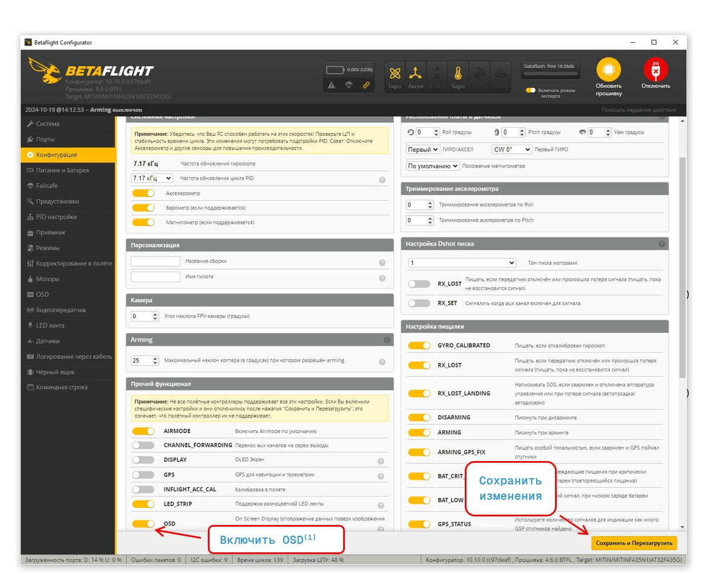Viewport: 728px width, 582px height.
Task: Open the CW 0° Первый ГИРО dropdown
Action: click(x=512, y=149)
